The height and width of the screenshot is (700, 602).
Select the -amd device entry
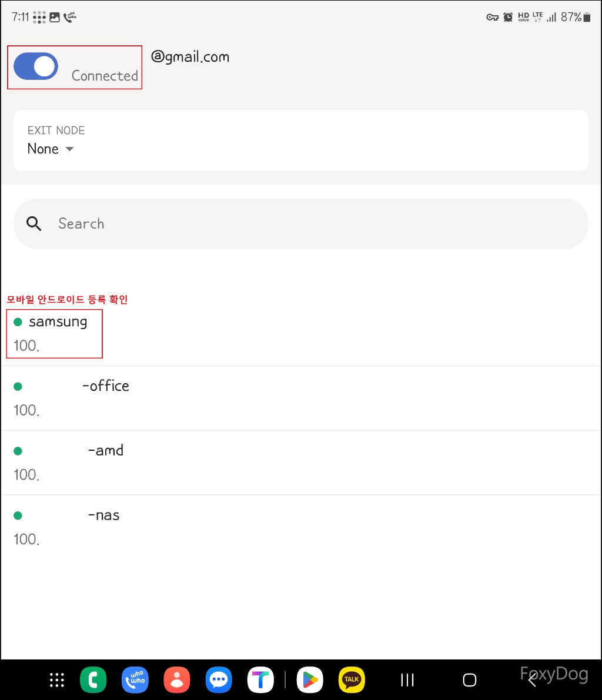(300, 463)
